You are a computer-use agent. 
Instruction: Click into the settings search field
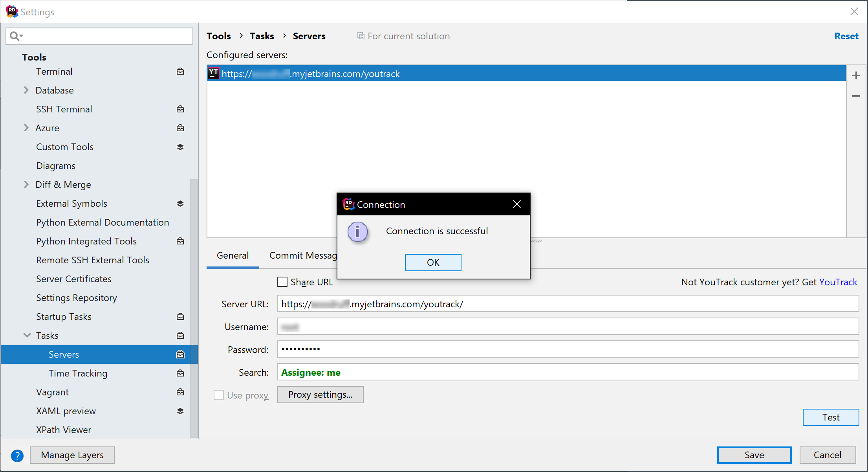point(99,36)
